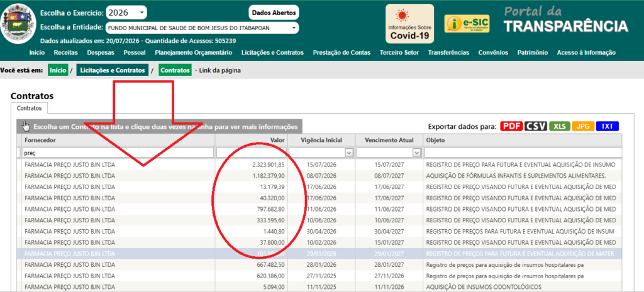The height and width of the screenshot is (292, 644).
Task: Open the Vigência Inicial filter dropdown arrow
Action: pos(349,153)
